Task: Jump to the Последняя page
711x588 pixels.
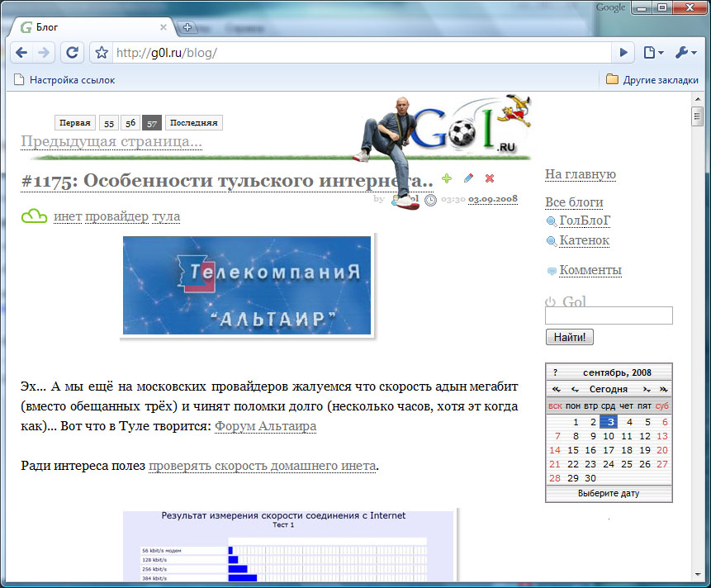Action: tap(193, 122)
